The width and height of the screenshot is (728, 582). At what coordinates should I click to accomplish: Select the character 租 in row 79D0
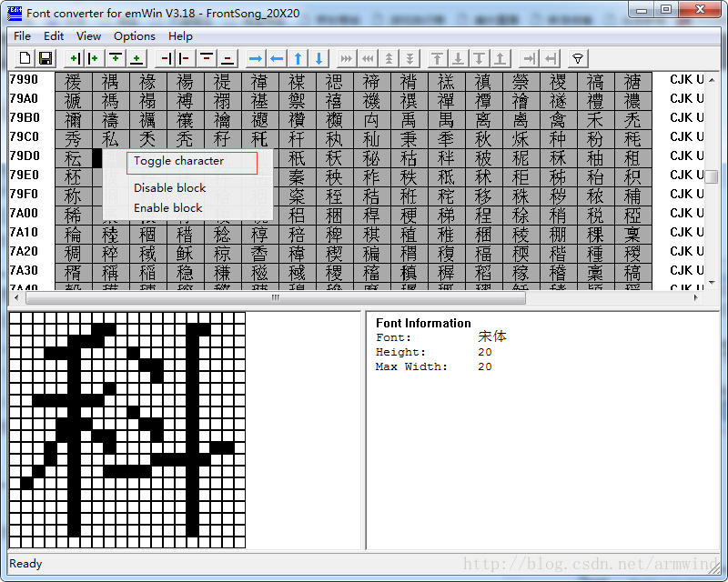[632, 158]
